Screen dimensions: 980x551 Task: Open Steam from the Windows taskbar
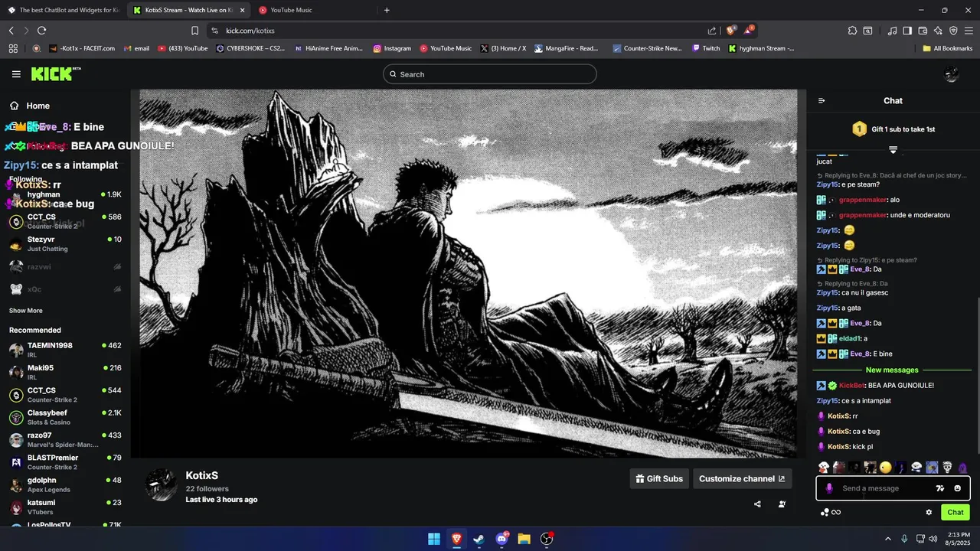tap(479, 539)
